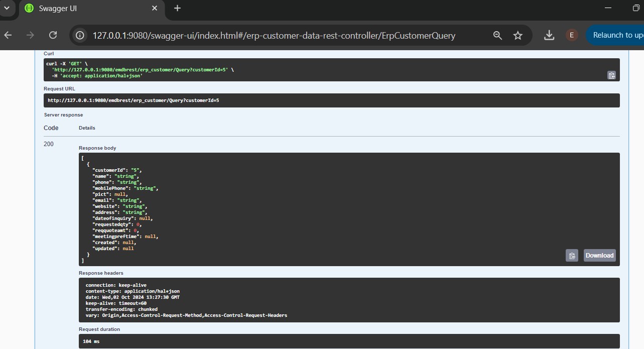Click Relaunch to update button
Screen dimensions: 644x349
[x=615, y=35]
